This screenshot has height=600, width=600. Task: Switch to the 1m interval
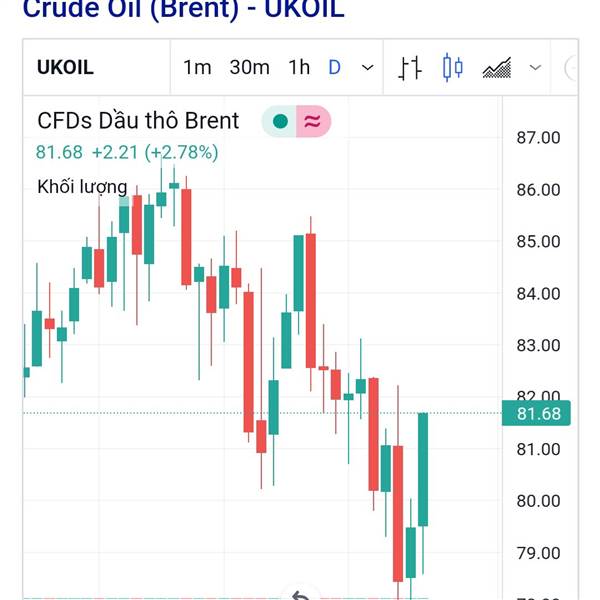pyautogui.click(x=197, y=67)
